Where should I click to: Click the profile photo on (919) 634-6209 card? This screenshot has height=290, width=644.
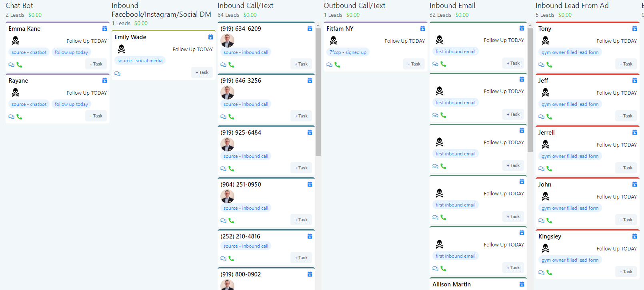[x=227, y=41]
